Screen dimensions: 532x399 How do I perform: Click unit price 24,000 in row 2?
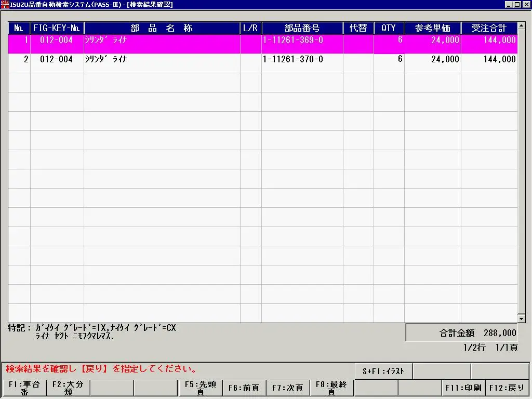(x=445, y=59)
